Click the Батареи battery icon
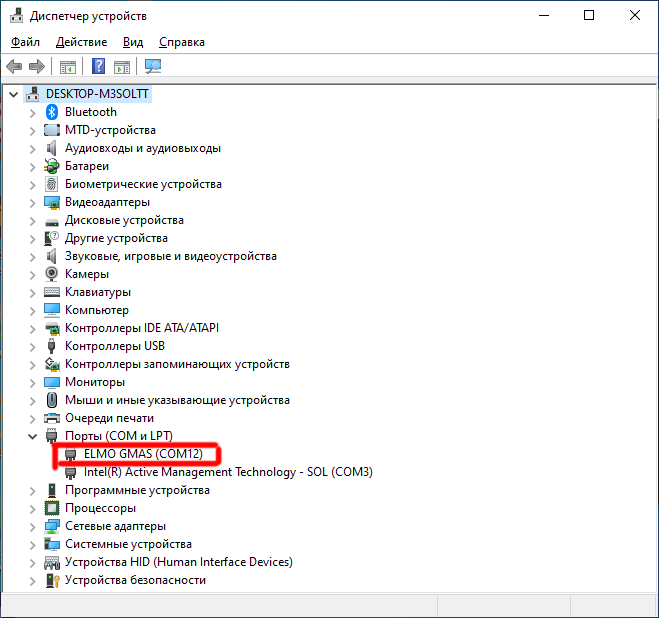Image resolution: width=659 pixels, height=618 pixels. (52, 166)
